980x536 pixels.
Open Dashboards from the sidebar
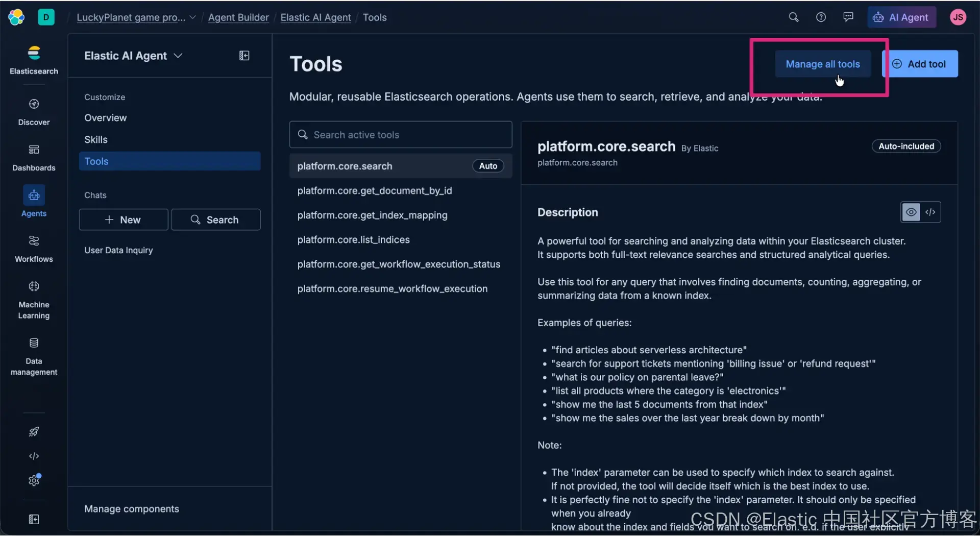tap(34, 158)
